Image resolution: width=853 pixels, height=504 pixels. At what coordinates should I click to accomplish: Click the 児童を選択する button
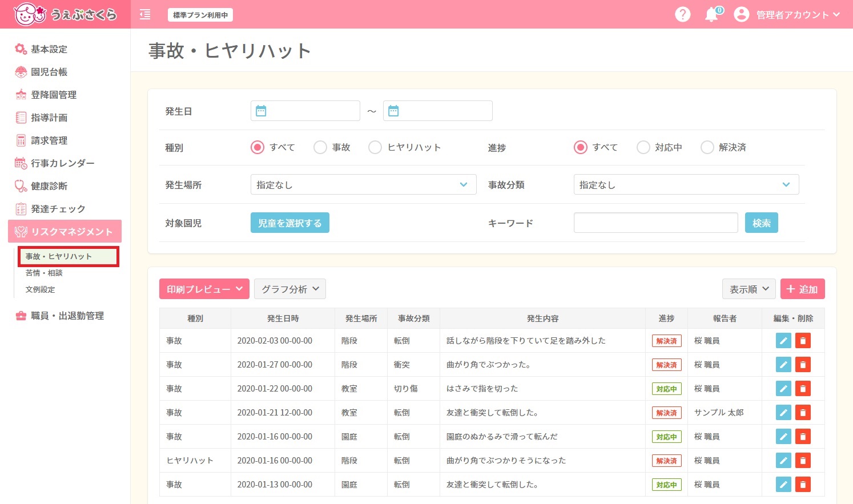coord(290,223)
